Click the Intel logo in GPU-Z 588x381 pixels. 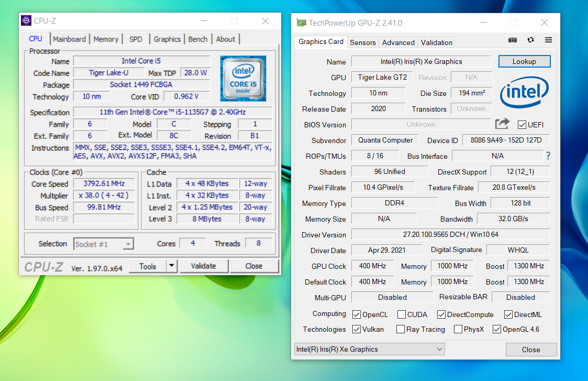pyautogui.click(x=524, y=92)
